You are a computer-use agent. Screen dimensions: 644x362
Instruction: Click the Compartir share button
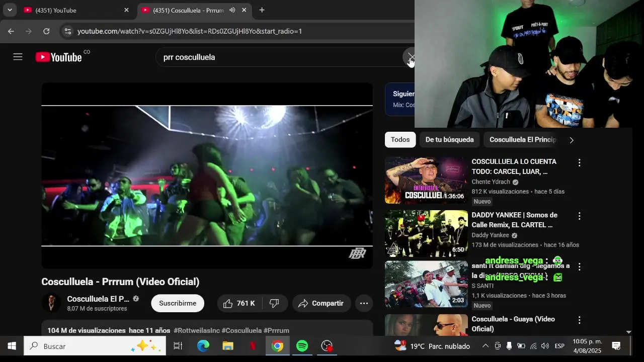321,303
